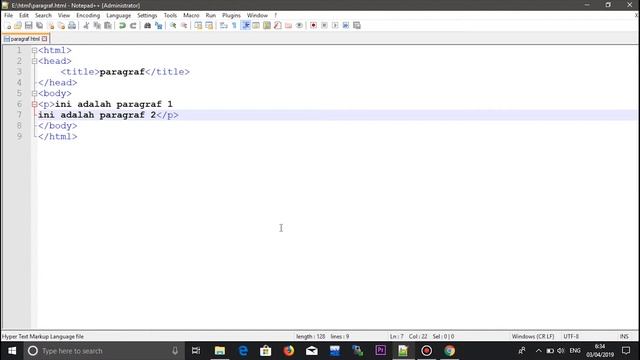This screenshot has height=360, width=640.
Task: Toggle synchronized vertical scrolling
Action: (198, 25)
